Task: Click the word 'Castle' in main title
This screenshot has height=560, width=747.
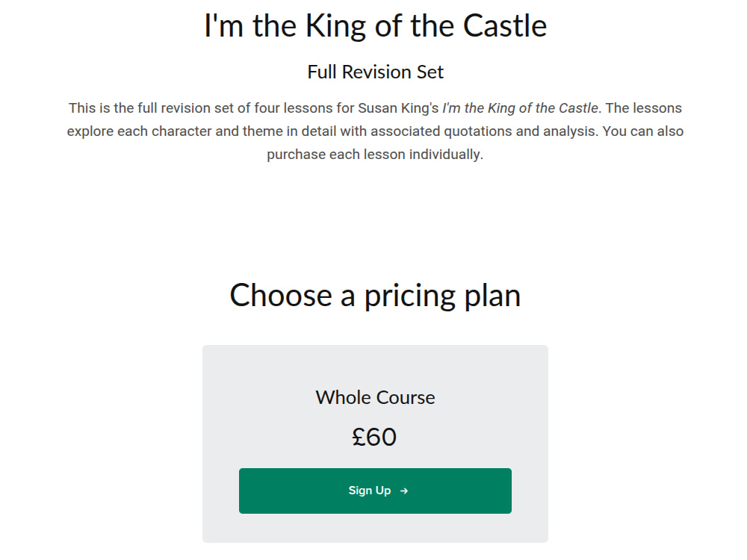Action: click(505, 25)
